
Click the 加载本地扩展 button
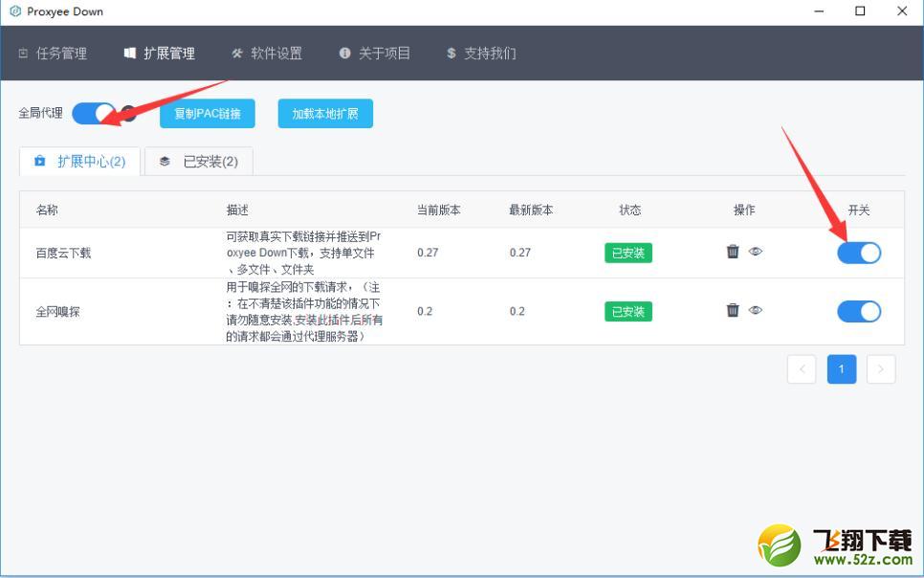coord(325,113)
